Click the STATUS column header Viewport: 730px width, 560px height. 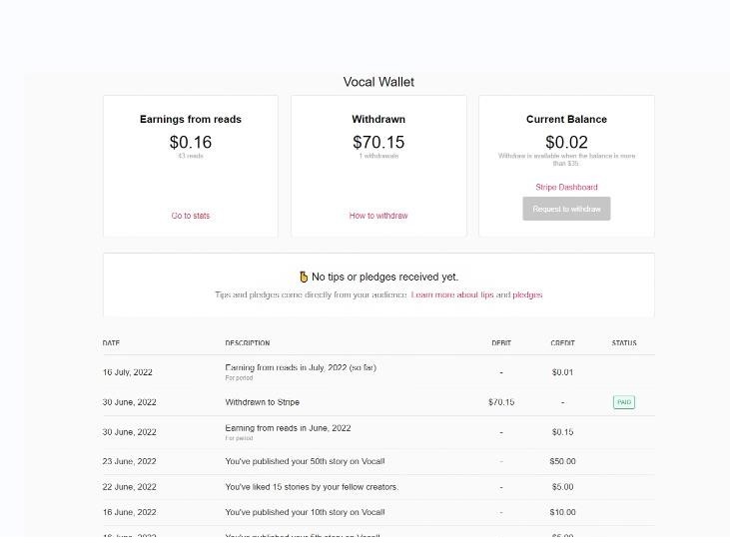(624, 343)
